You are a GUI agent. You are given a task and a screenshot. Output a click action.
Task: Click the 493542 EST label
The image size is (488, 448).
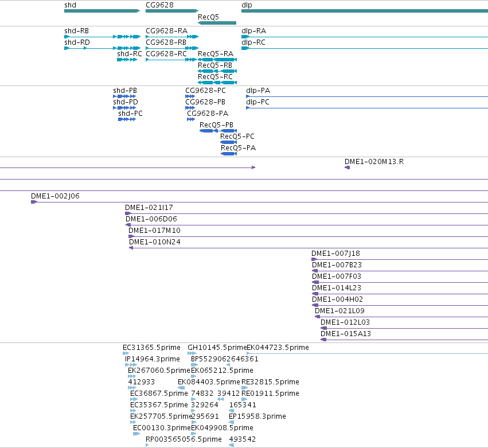click(x=243, y=440)
